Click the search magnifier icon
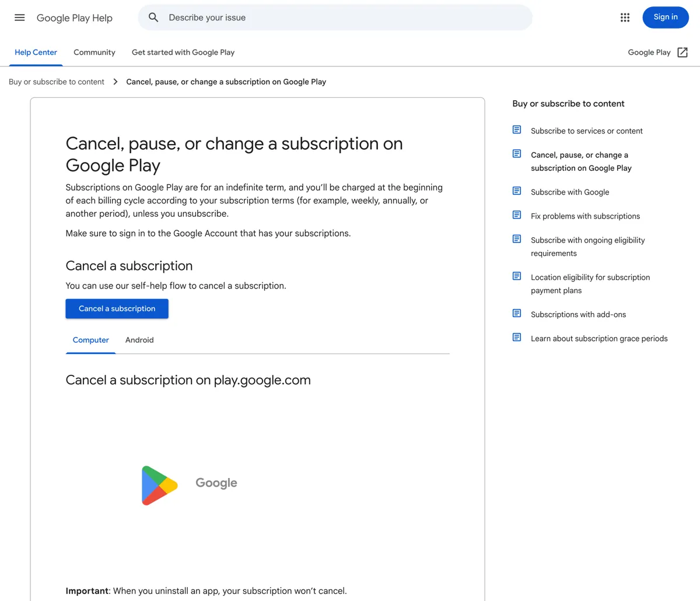This screenshot has height=601, width=700. click(x=153, y=17)
